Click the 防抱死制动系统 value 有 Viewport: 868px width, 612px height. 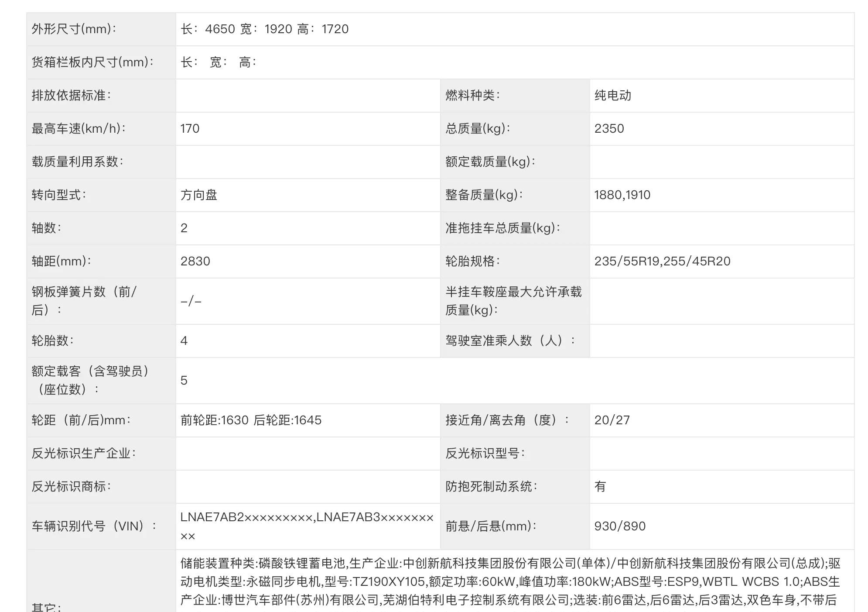[600, 487]
